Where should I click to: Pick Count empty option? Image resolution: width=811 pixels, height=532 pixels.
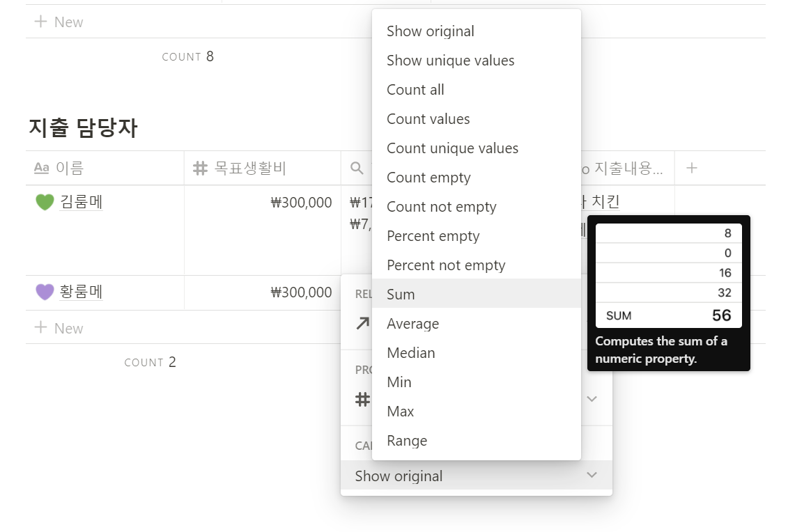tap(476, 178)
